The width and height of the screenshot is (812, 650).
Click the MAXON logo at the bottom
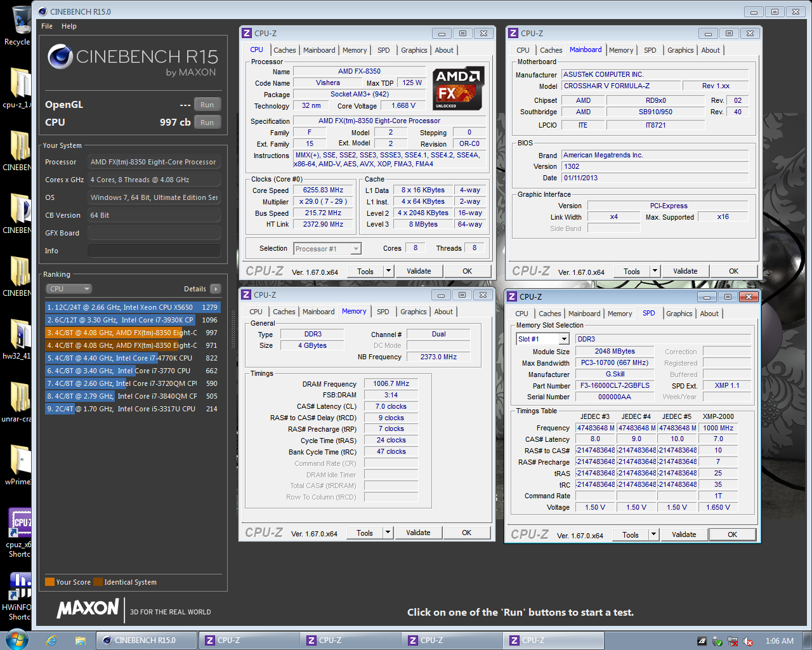[88, 609]
